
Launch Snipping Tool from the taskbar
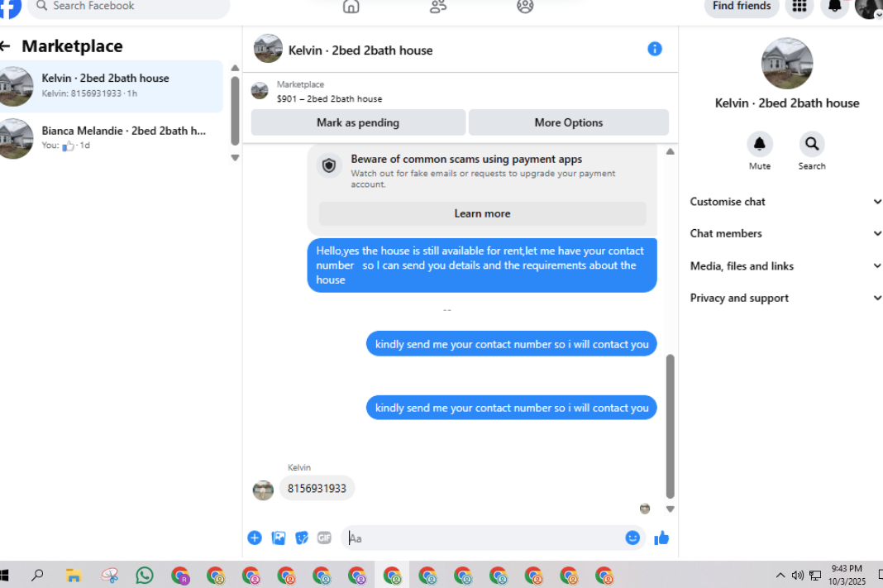[109, 576]
